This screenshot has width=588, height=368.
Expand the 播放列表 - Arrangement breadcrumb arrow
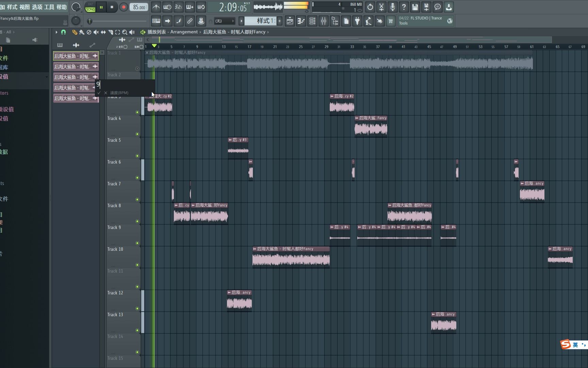[x=200, y=32]
